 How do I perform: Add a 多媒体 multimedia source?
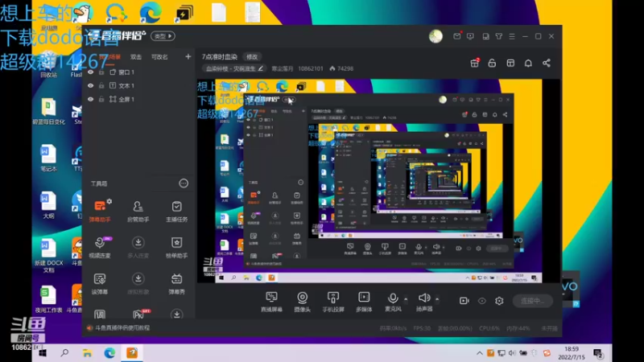[x=364, y=301]
